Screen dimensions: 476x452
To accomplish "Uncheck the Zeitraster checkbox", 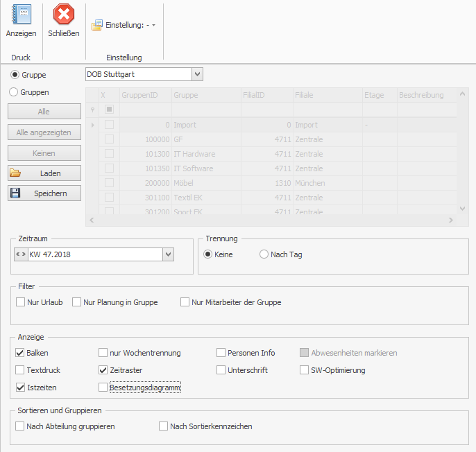I will pos(103,370).
